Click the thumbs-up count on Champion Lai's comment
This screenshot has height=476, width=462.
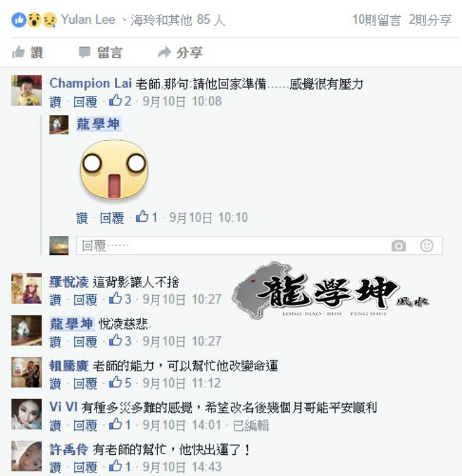click(120, 101)
